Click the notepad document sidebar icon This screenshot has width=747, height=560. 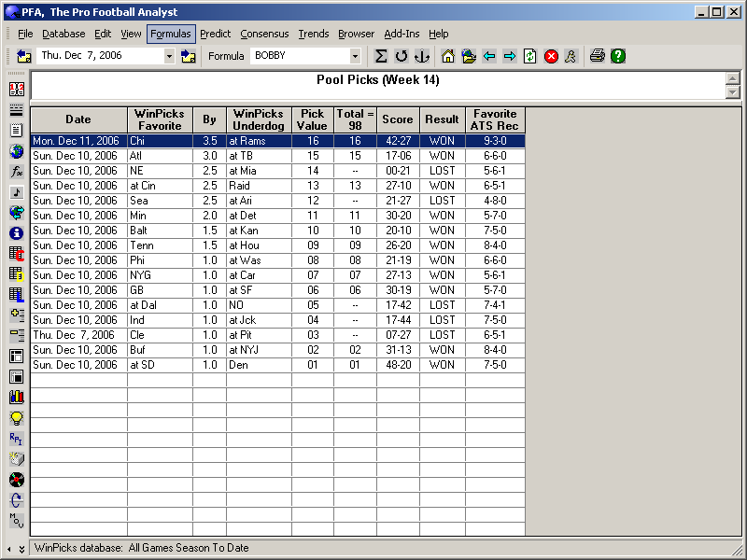[17, 130]
